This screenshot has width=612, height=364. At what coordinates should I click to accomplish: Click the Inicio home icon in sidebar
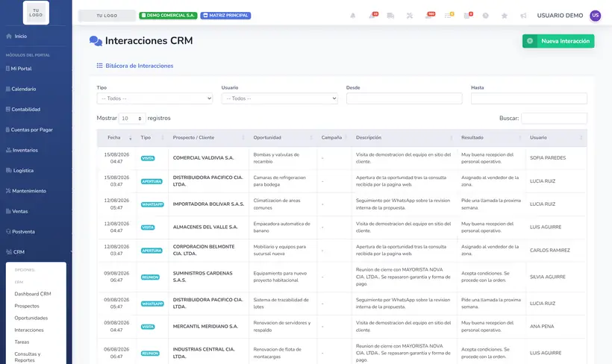click(9, 36)
